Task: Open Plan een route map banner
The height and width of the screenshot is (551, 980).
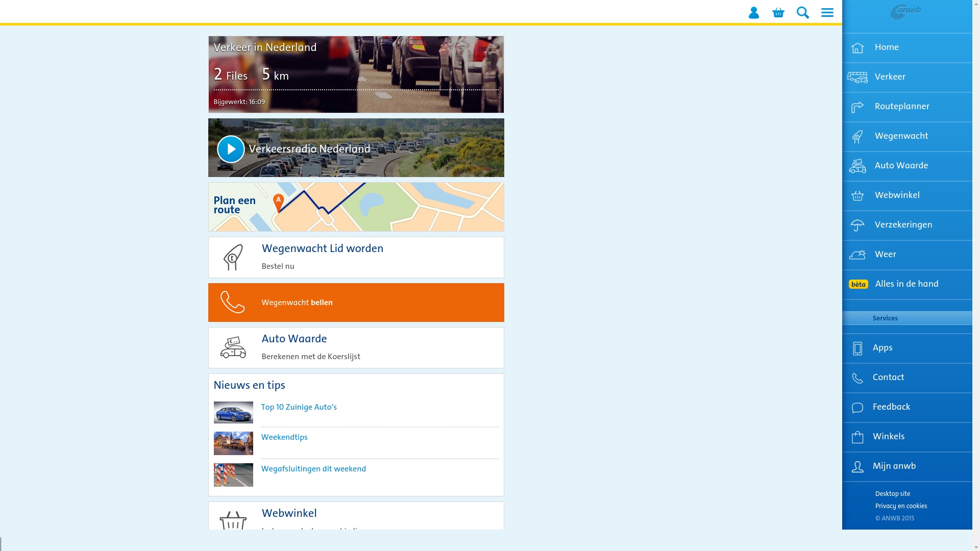Action: 356,207
